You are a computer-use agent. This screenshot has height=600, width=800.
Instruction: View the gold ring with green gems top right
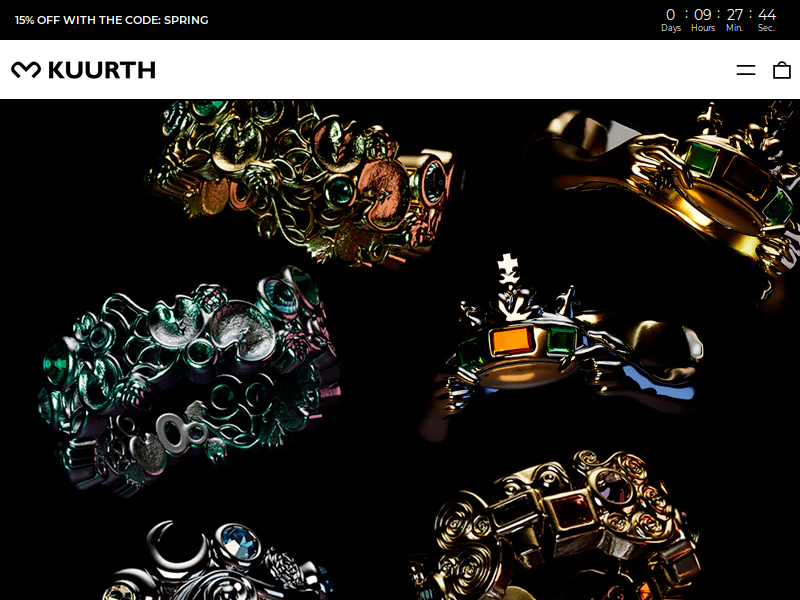click(x=663, y=204)
